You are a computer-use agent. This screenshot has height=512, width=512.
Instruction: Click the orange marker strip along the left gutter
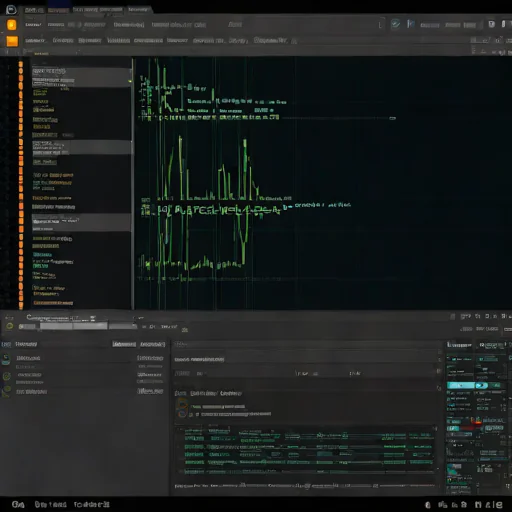click(21, 184)
